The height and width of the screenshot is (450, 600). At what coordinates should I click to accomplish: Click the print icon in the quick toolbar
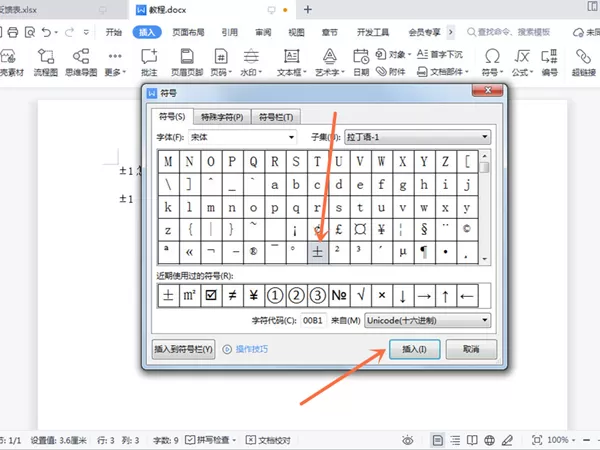point(13,33)
